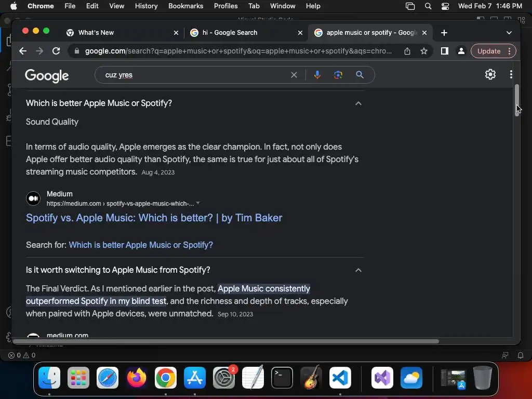Bookmark this page with the star
Image resolution: width=532 pixels, height=399 pixels.
click(x=424, y=51)
